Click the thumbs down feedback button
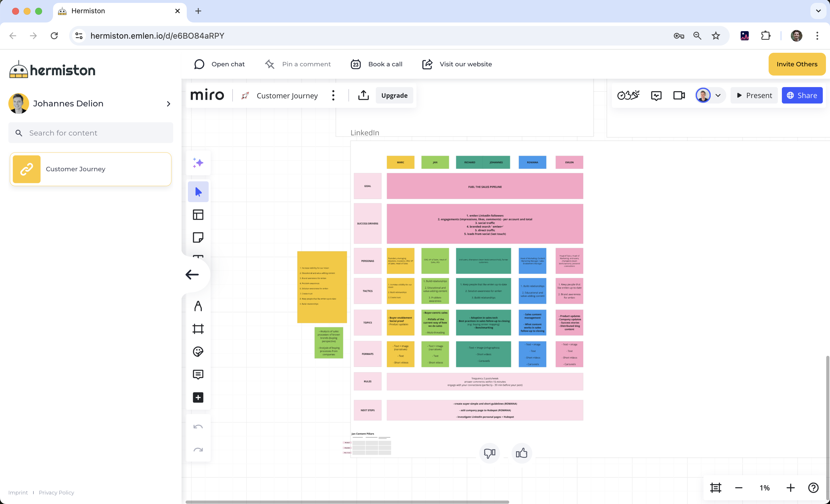 click(x=489, y=453)
